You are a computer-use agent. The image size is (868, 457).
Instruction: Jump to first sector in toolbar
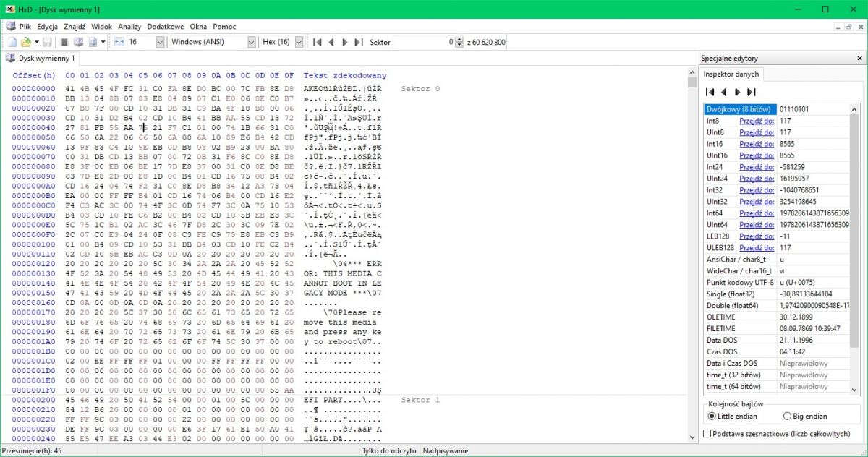tap(318, 42)
